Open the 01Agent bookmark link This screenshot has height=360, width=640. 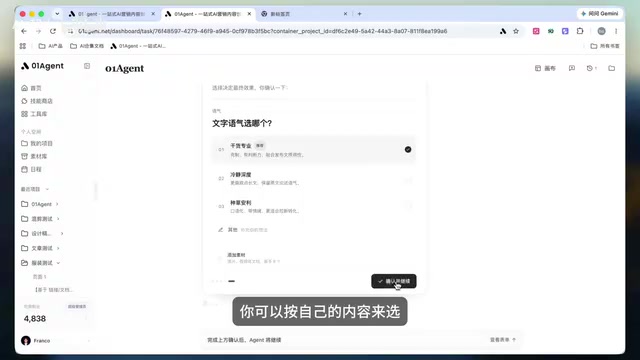138,46
